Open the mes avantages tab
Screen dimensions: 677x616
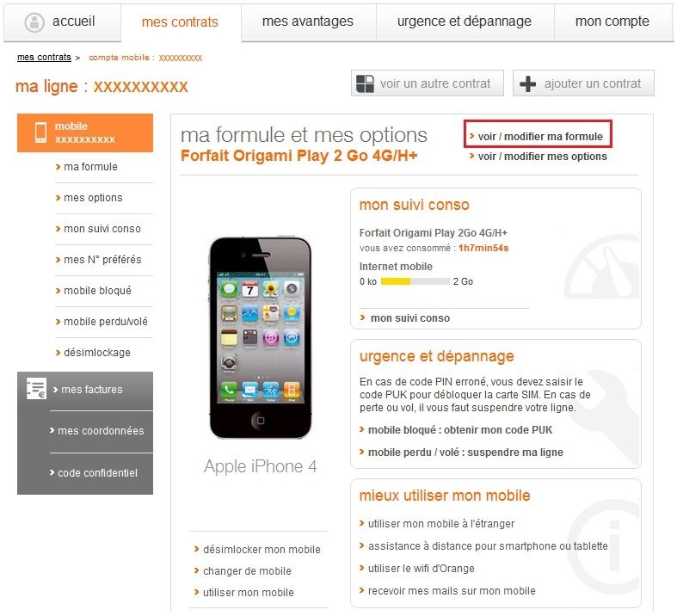(x=308, y=22)
